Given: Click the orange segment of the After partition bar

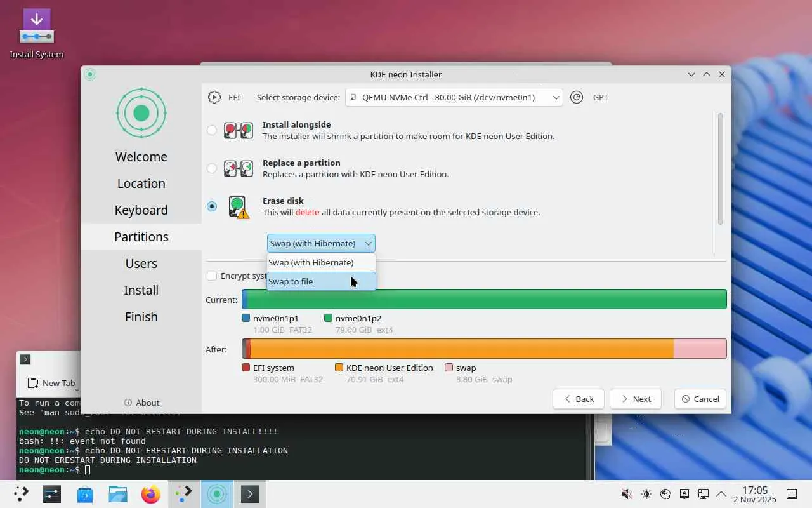Looking at the screenshot, I should (x=462, y=349).
